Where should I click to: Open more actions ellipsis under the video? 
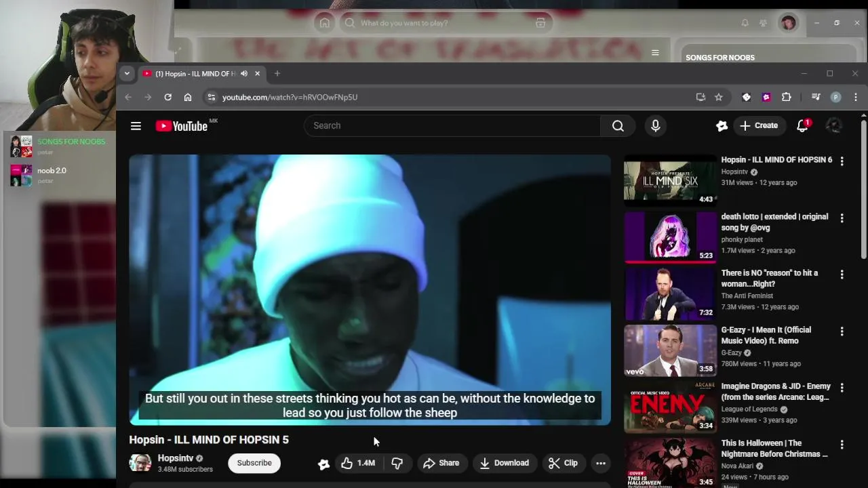[601, 463]
